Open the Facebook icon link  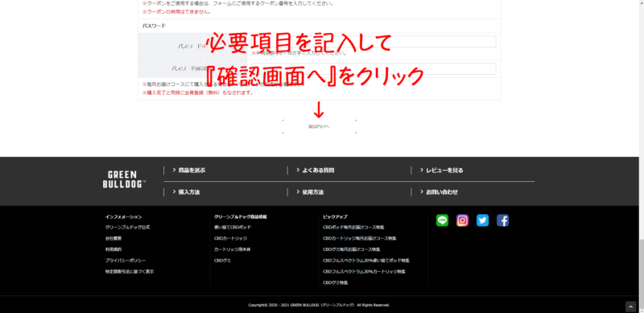pyautogui.click(x=502, y=220)
